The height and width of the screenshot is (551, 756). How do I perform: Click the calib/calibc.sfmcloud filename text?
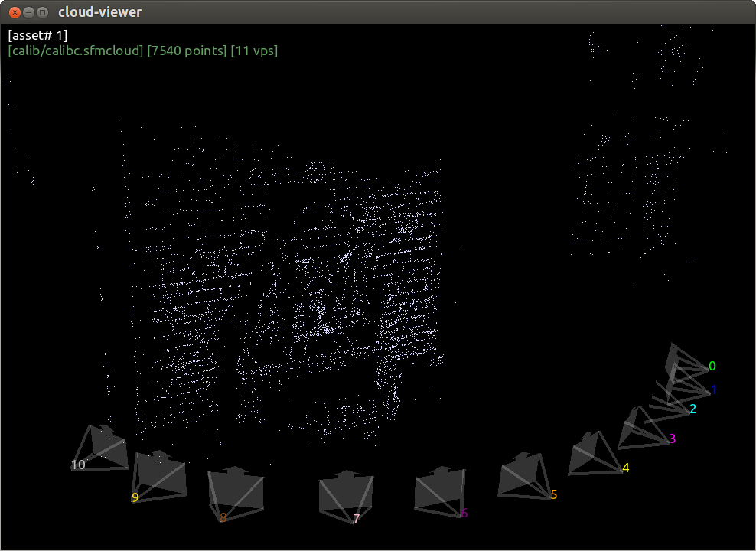(x=76, y=51)
